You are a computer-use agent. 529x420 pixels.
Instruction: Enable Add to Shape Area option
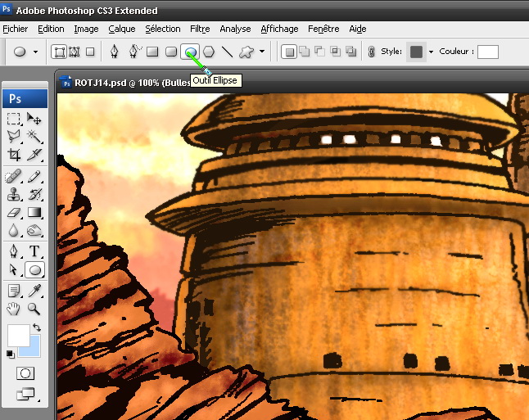point(305,52)
